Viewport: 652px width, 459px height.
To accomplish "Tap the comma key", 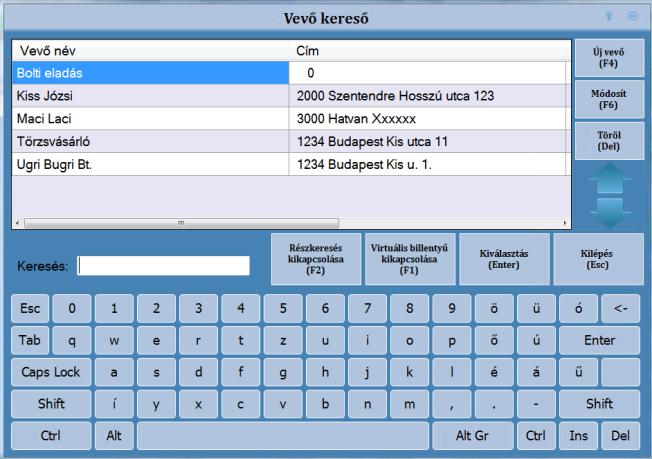I will click(x=452, y=404).
